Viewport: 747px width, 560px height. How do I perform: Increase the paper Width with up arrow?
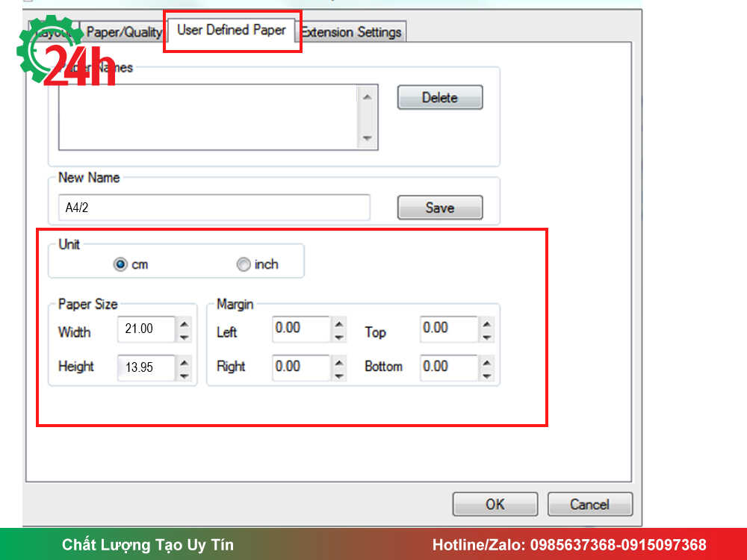pyautogui.click(x=185, y=324)
